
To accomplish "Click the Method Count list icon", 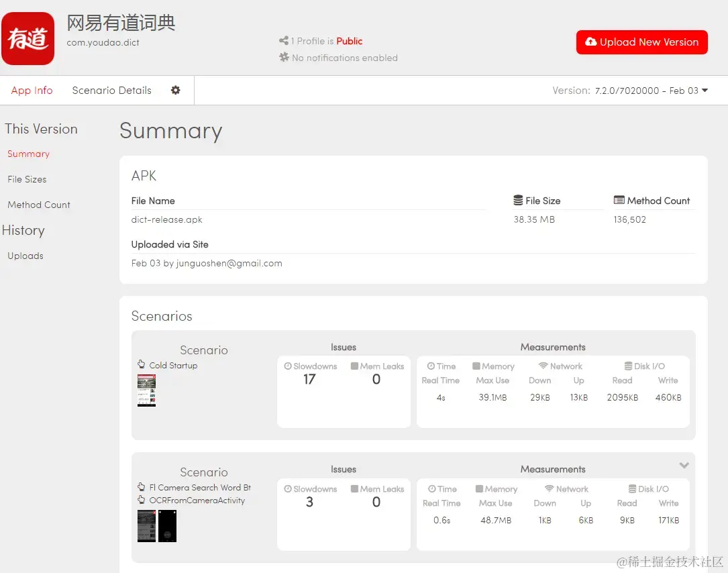I will point(619,200).
